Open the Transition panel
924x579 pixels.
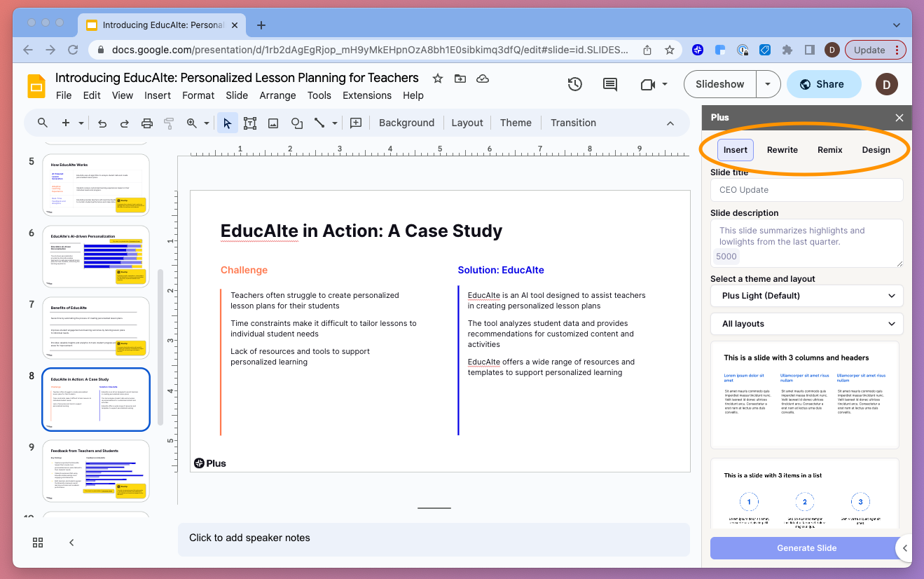tap(573, 123)
